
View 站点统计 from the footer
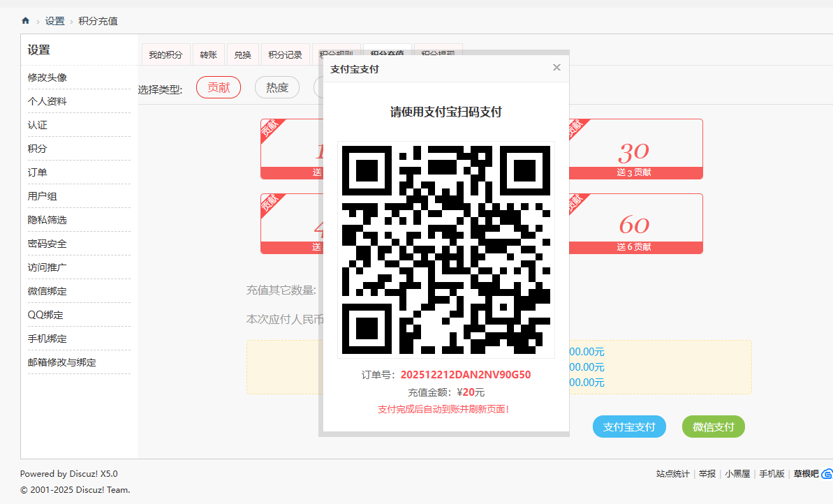point(672,473)
